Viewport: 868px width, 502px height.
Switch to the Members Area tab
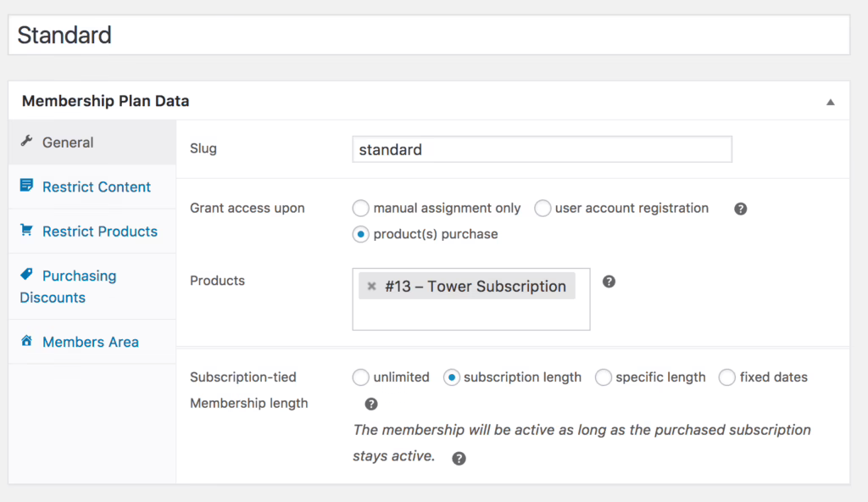click(90, 342)
